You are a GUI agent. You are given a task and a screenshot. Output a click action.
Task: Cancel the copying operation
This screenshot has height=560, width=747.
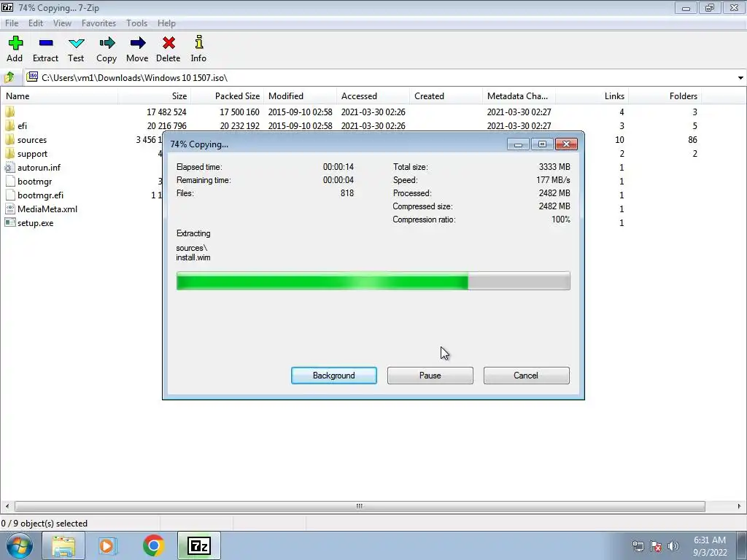(x=527, y=376)
